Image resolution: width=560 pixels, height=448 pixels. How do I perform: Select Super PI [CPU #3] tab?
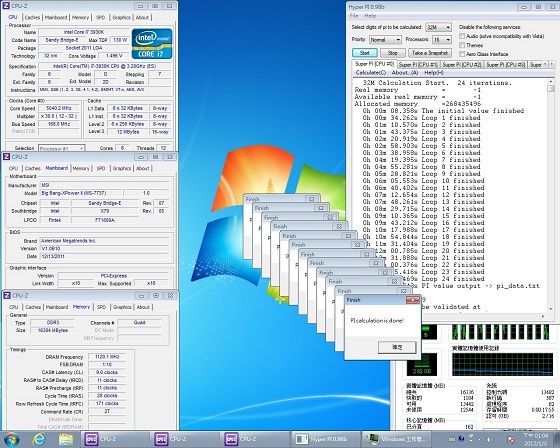[505, 65]
